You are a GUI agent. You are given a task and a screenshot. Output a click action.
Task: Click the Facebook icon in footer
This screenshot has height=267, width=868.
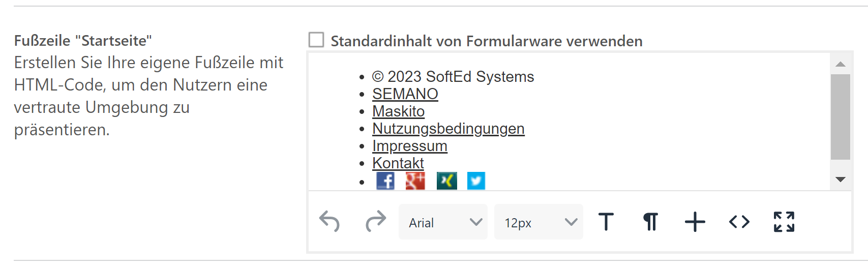coord(385,181)
